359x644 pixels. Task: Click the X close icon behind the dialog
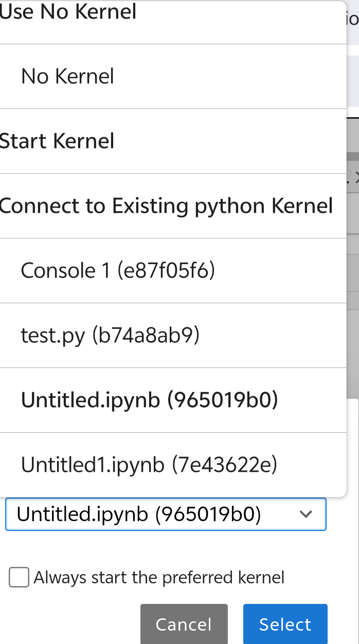click(356, 178)
